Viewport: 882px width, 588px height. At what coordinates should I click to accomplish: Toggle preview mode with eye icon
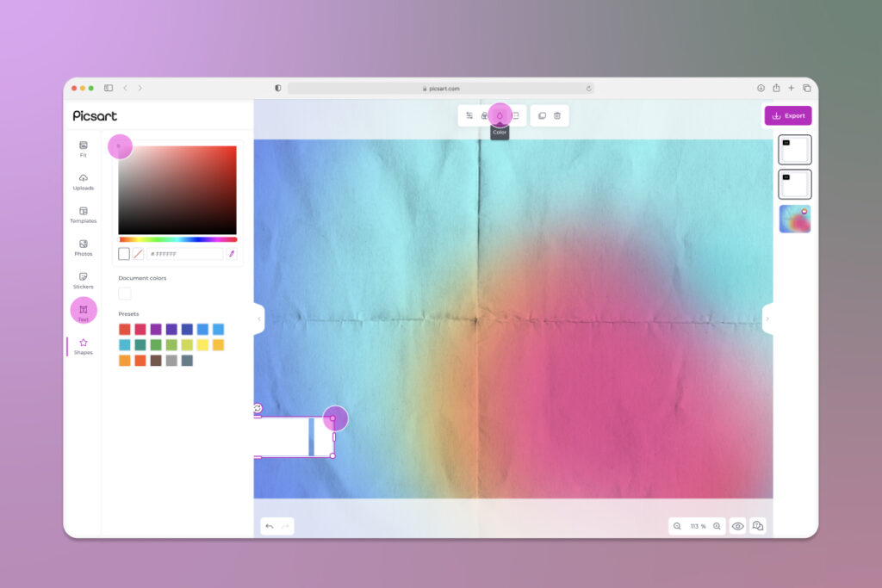[x=737, y=525]
